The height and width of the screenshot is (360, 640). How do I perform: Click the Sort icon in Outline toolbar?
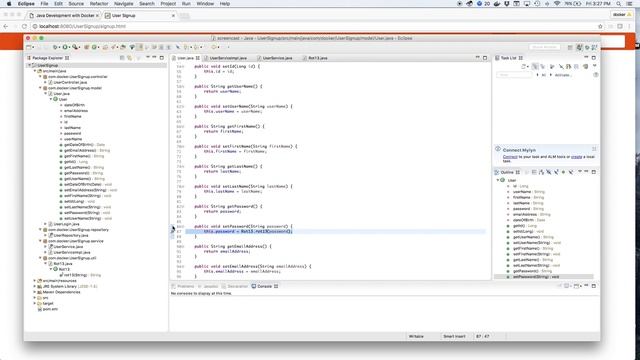click(x=541, y=172)
